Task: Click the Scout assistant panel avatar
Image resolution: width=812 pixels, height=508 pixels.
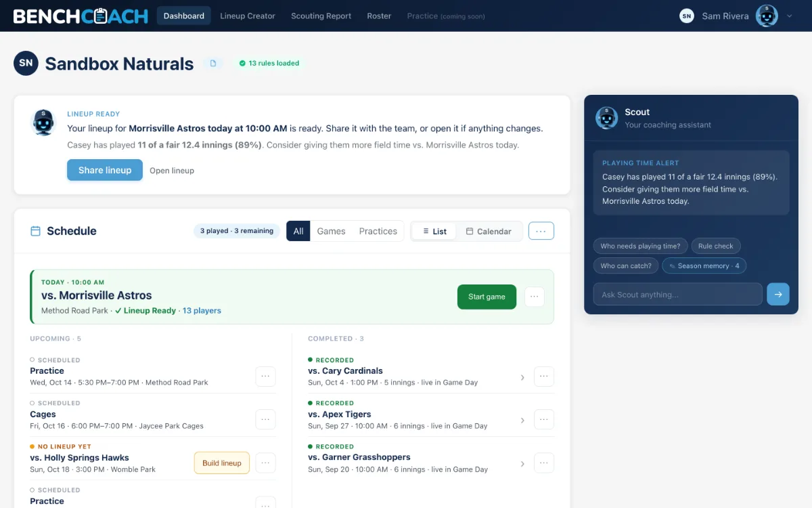Action: [x=606, y=118]
